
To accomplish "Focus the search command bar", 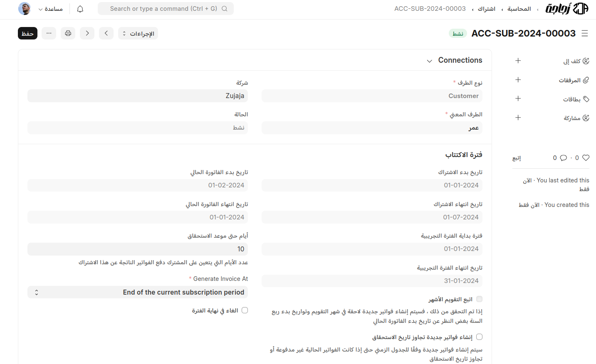I will (166, 8).
